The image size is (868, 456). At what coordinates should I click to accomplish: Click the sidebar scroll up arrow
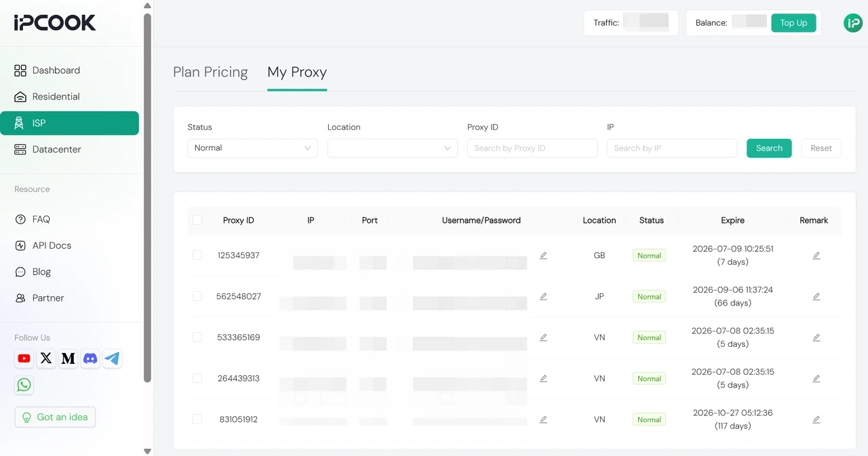[x=147, y=5]
